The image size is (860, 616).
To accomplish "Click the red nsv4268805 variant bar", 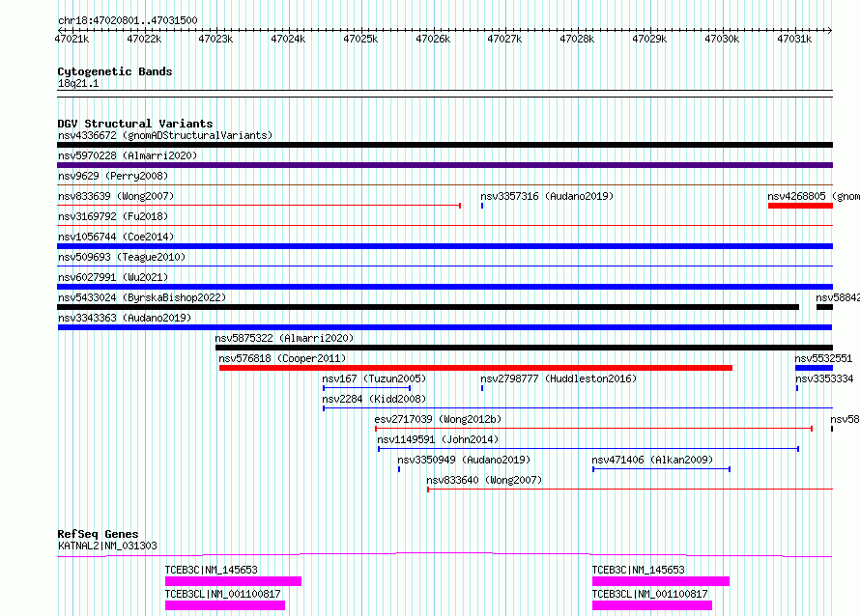I will [x=800, y=206].
